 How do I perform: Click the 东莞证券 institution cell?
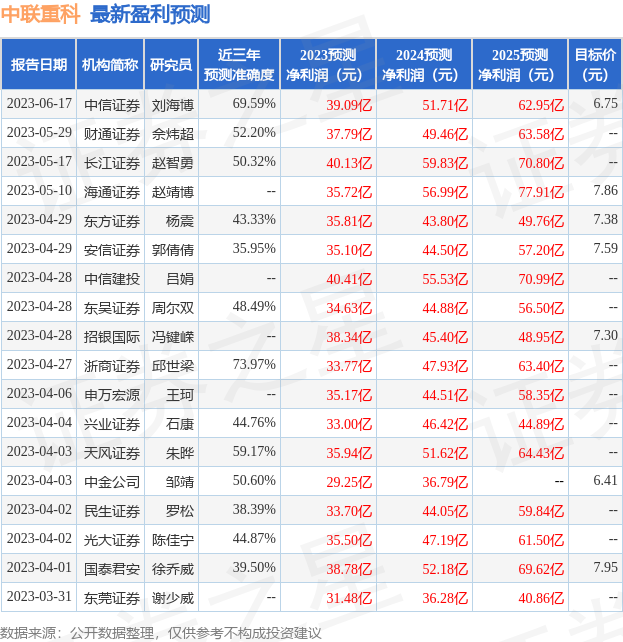tap(112, 598)
